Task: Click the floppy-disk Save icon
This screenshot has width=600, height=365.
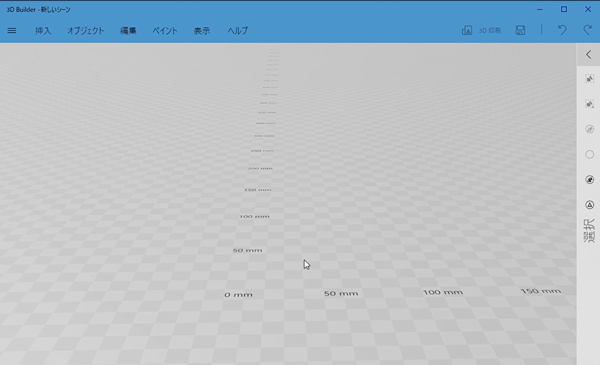Action: point(520,30)
